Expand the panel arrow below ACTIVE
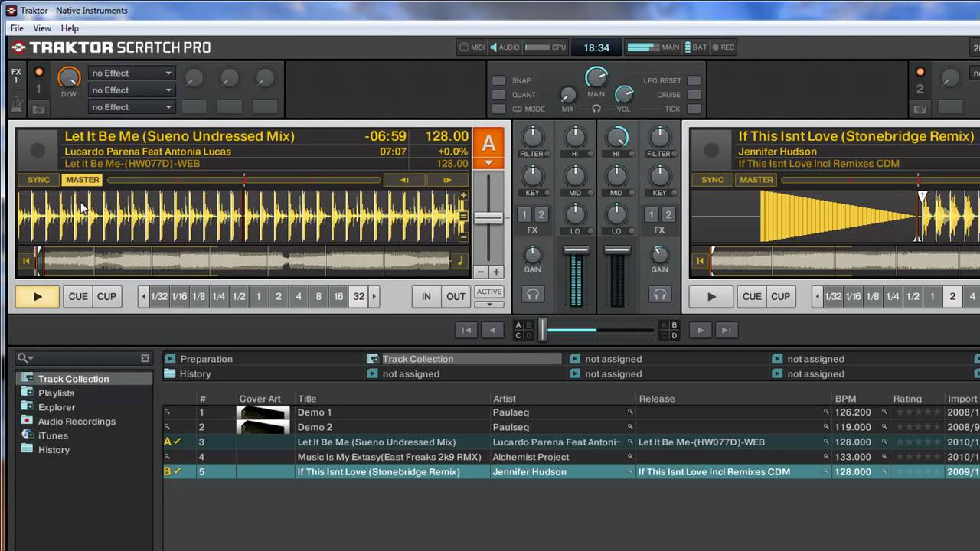Screen dimensions: 980x551 click(x=488, y=305)
